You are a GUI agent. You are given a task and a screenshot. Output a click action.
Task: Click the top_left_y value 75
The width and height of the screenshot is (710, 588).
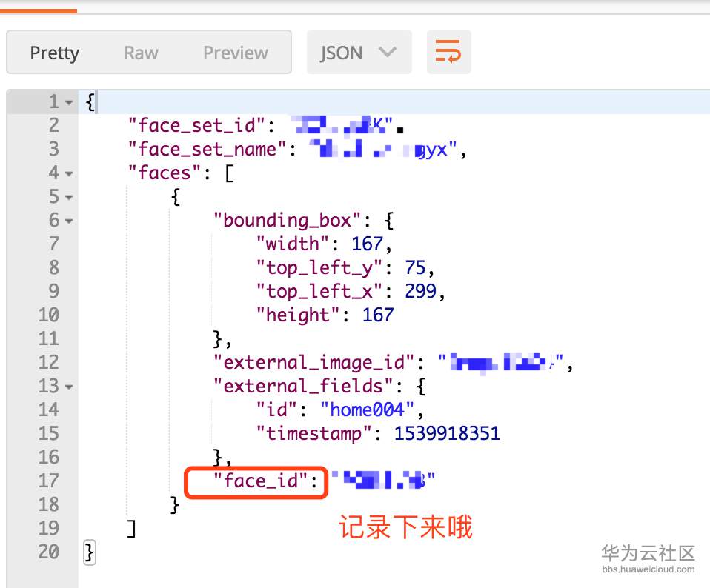(415, 268)
